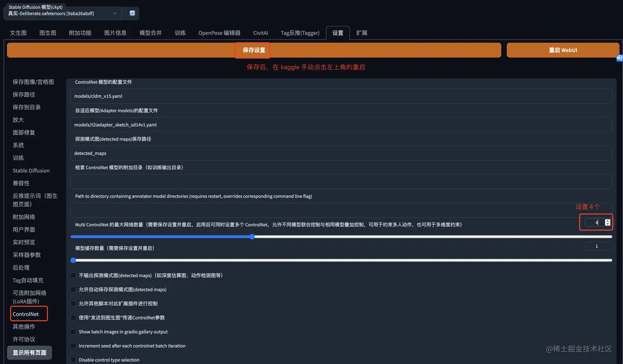Open the 图片信息 tab
Image resolution: width=623 pixels, height=364 pixels.
coord(115,33)
